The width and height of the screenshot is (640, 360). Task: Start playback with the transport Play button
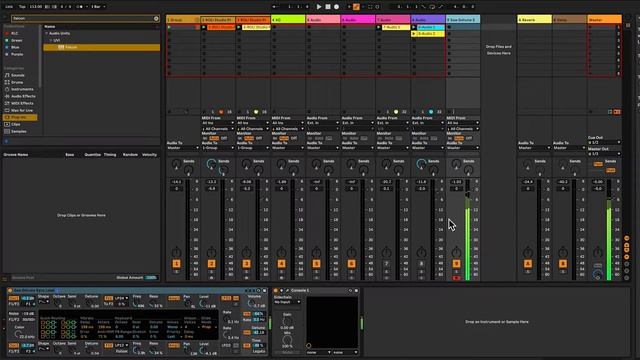(x=319, y=7)
